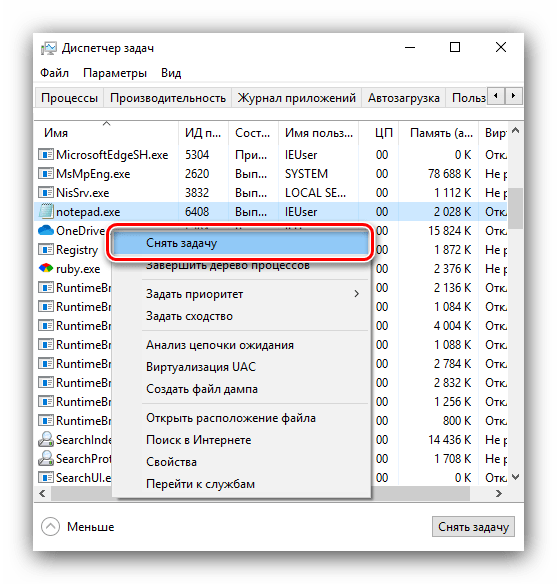Click the Снять задачу button at bottom
Image resolution: width=557 pixels, height=584 pixels.
pyautogui.click(x=473, y=527)
